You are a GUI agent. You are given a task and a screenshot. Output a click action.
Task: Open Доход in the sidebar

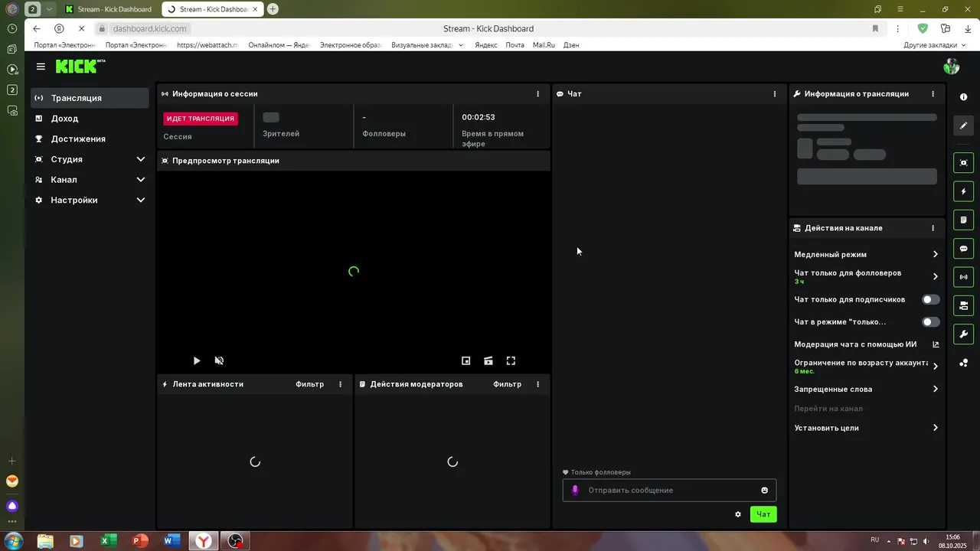[x=90, y=119]
